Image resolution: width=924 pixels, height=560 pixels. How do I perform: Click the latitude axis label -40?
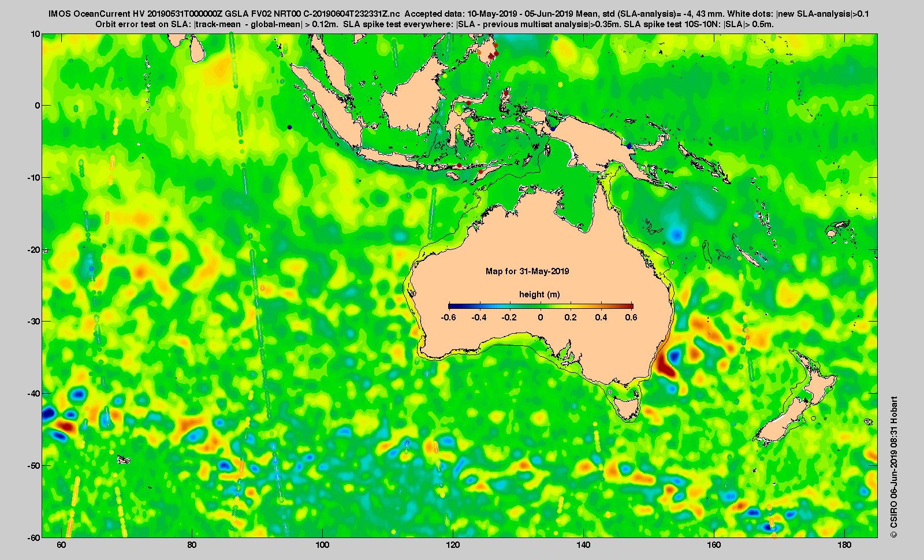(x=34, y=394)
